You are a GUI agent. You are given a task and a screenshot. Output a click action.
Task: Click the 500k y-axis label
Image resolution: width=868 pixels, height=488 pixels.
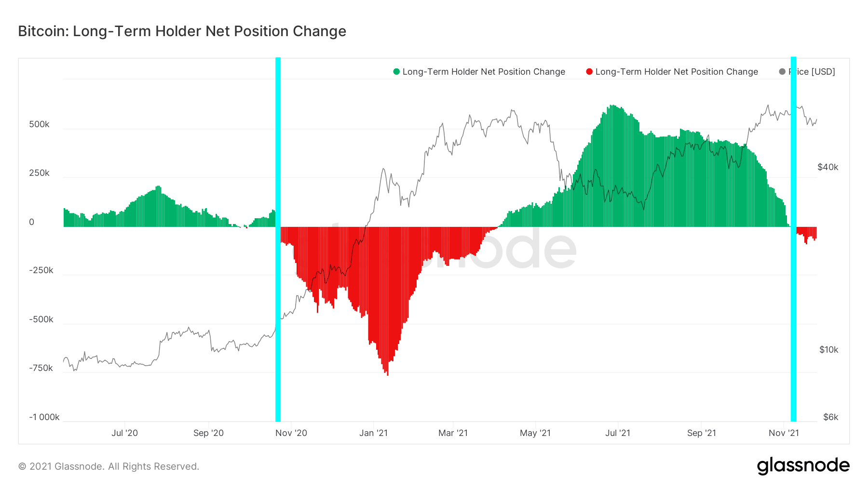[x=39, y=124]
